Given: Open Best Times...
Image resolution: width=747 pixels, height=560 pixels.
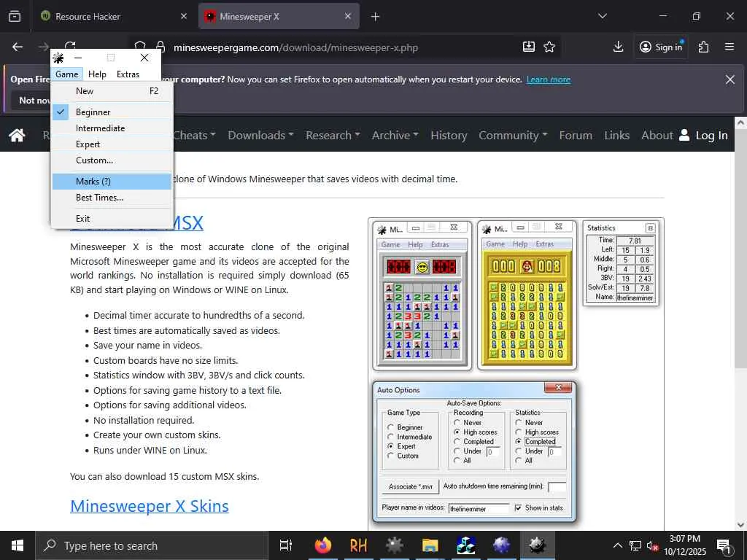Looking at the screenshot, I should point(112,198).
